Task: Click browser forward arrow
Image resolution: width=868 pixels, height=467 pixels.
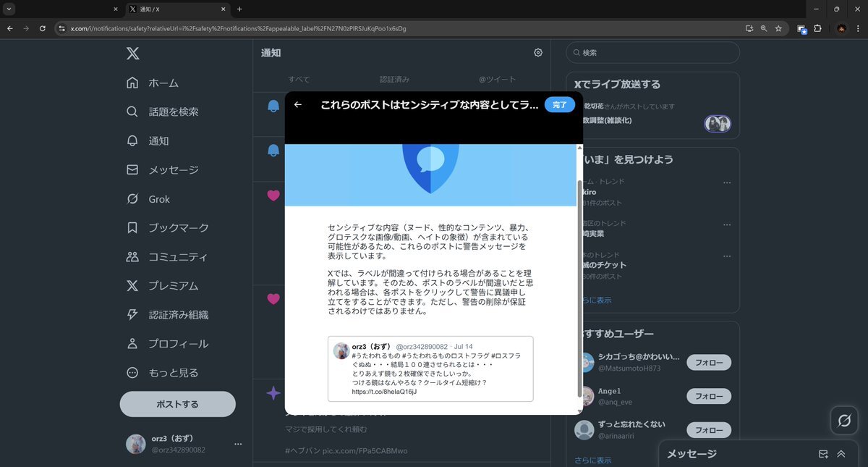Action: pyautogui.click(x=26, y=28)
